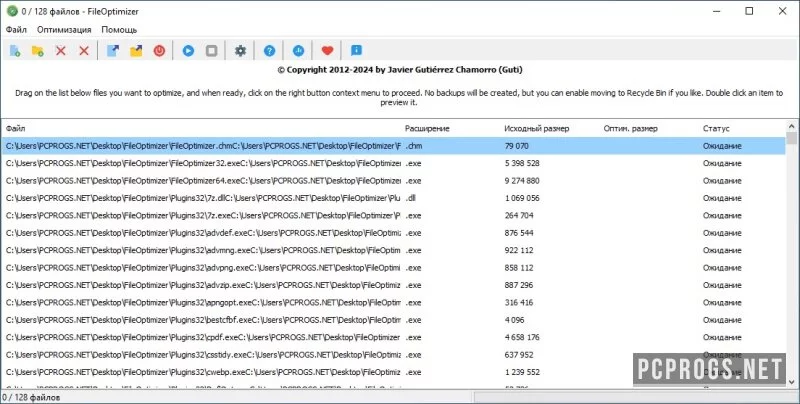800x404 pixels.
Task: Select the csstidy.exe file row
Action: (393, 355)
